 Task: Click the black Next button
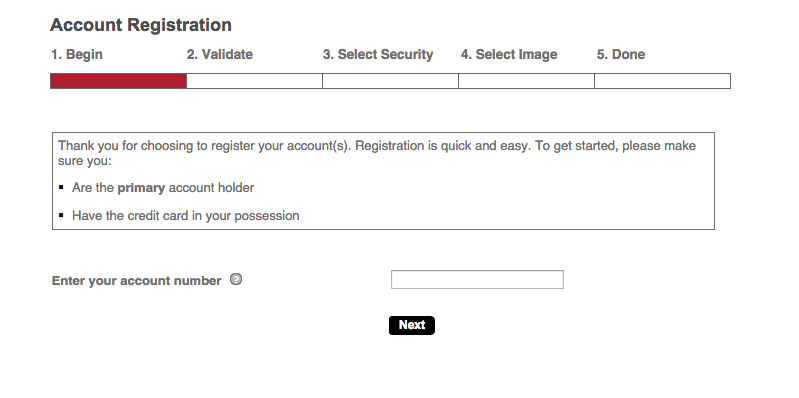(412, 325)
